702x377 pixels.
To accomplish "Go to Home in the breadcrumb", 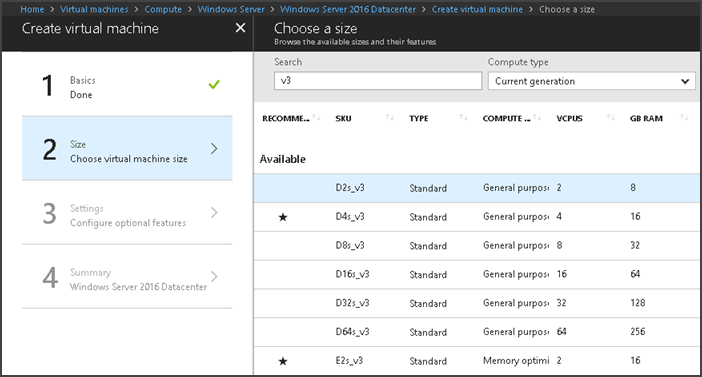I will pyautogui.click(x=32, y=9).
